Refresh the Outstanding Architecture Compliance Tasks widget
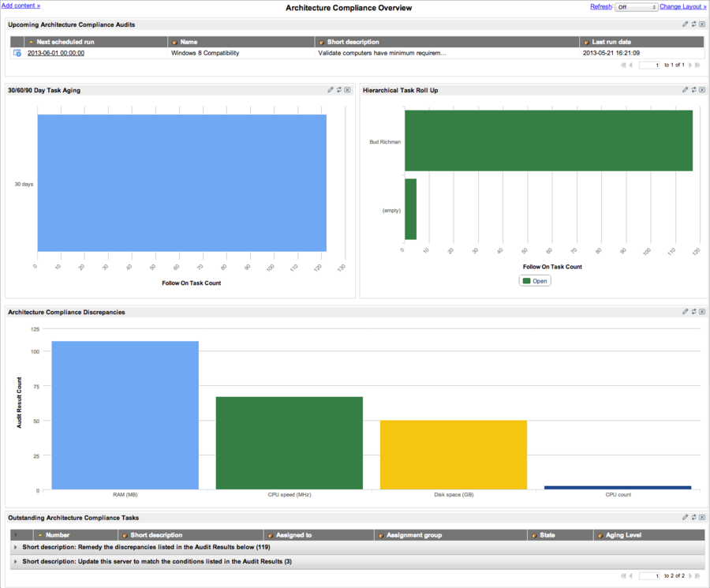This screenshot has height=588, width=710. [693, 517]
